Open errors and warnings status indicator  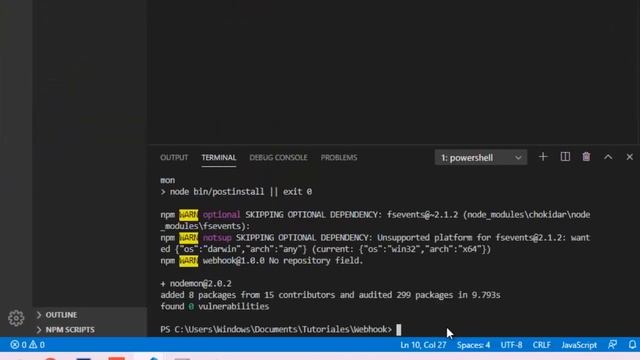[27, 345]
